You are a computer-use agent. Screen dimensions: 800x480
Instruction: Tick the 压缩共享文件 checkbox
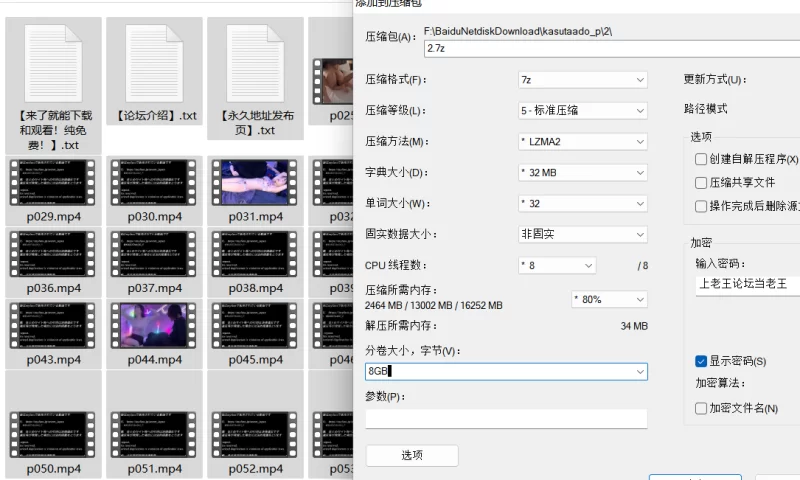tap(701, 183)
